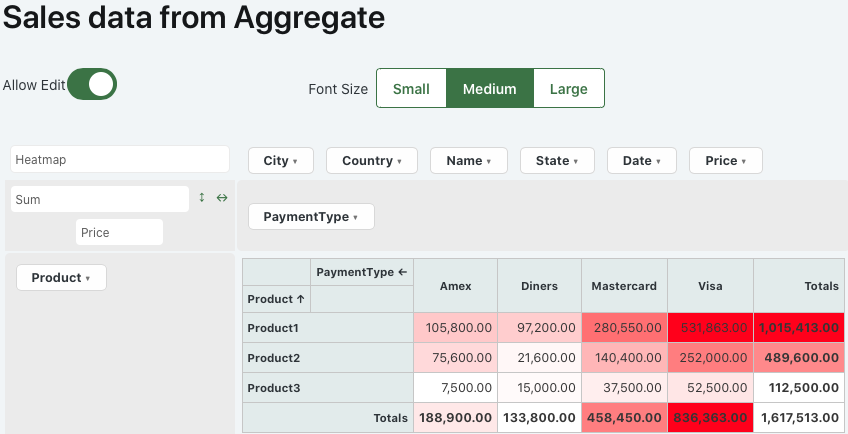This screenshot has height=434, width=848.
Task: Open State attribute filter dropdown
Action: click(557, 161)
